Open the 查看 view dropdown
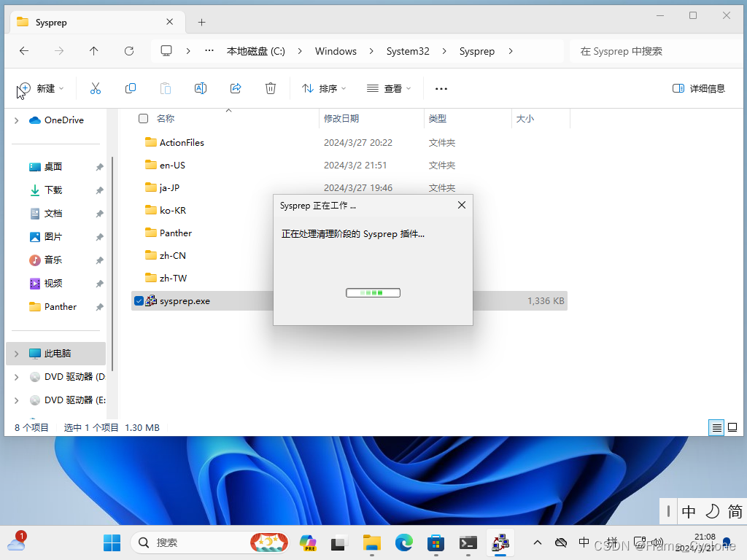Viewport: 747px width, 560px height. tap(389, 88)
